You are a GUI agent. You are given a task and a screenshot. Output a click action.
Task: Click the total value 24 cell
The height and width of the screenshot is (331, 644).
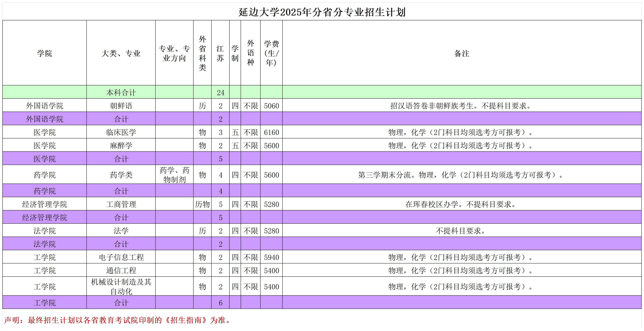220,92
